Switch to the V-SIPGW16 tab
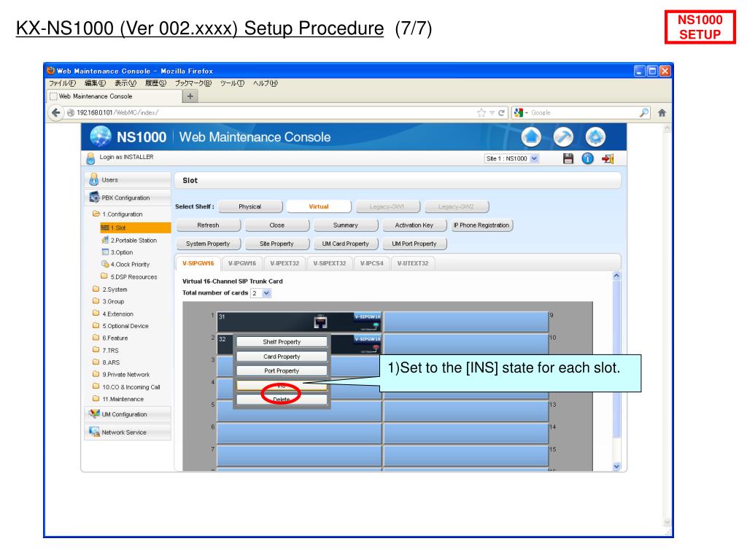Viewport: 747px width, 560px height. 198,262
